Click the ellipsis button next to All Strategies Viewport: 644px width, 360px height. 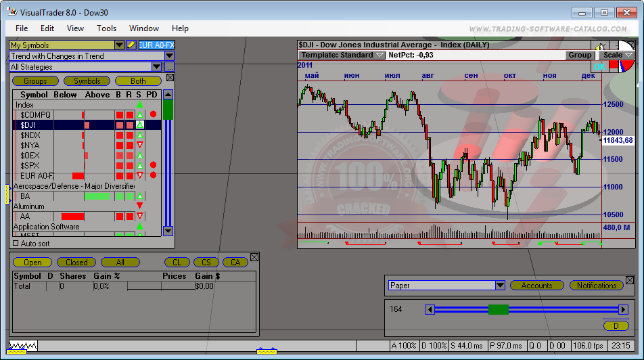coord(169,67)
